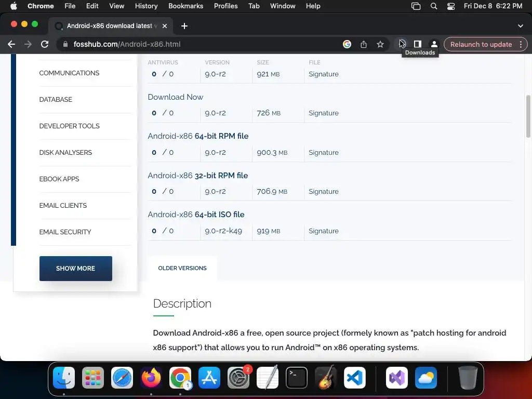
Task: Open the Chrome three-dot menu
Action: 521,44
